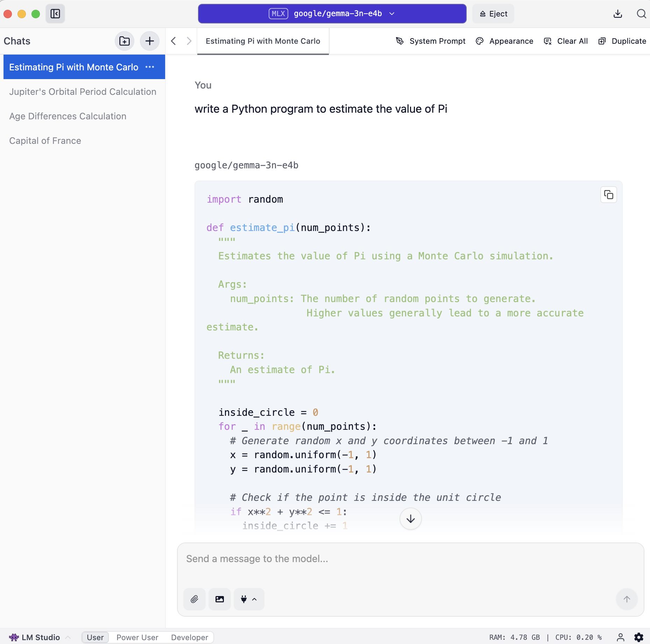Screen dimensions: 650x644
Task: Click Clear All to erase the conversation
Action: [566, 41]
